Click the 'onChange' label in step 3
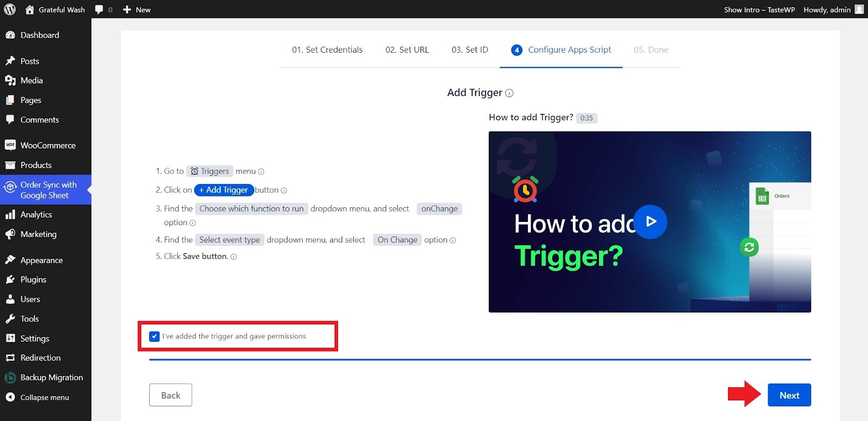Image resolution: width=868 pixels, height=421 pixels. point(439,208)
